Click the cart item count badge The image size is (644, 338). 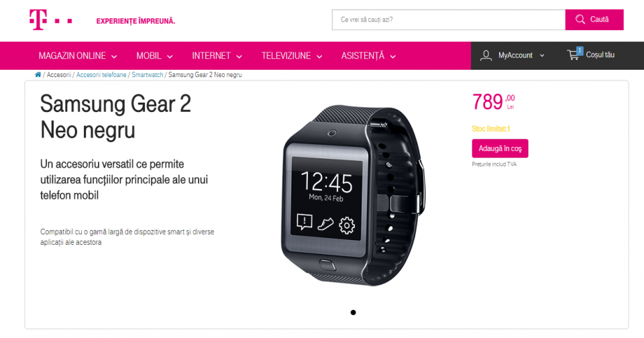[x=580, y=50]
